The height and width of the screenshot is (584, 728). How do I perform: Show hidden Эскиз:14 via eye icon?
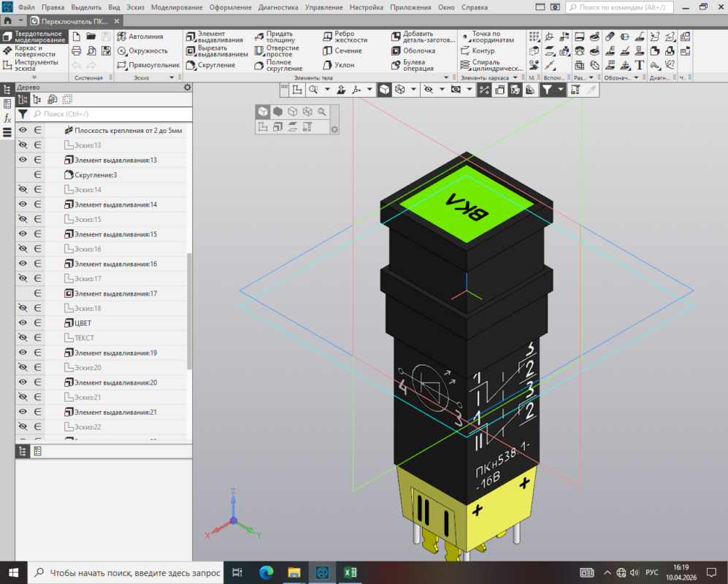click(x=23, y=190)
